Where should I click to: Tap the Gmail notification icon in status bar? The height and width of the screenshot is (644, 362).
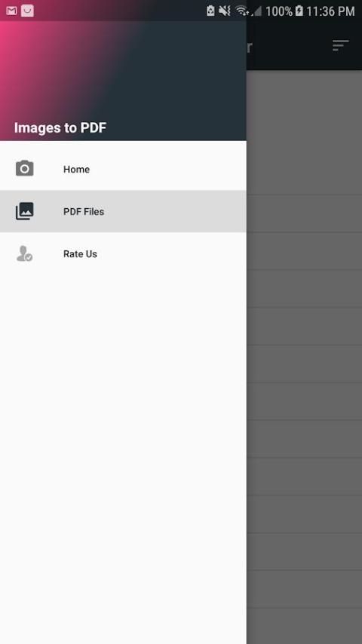point(11,11)
